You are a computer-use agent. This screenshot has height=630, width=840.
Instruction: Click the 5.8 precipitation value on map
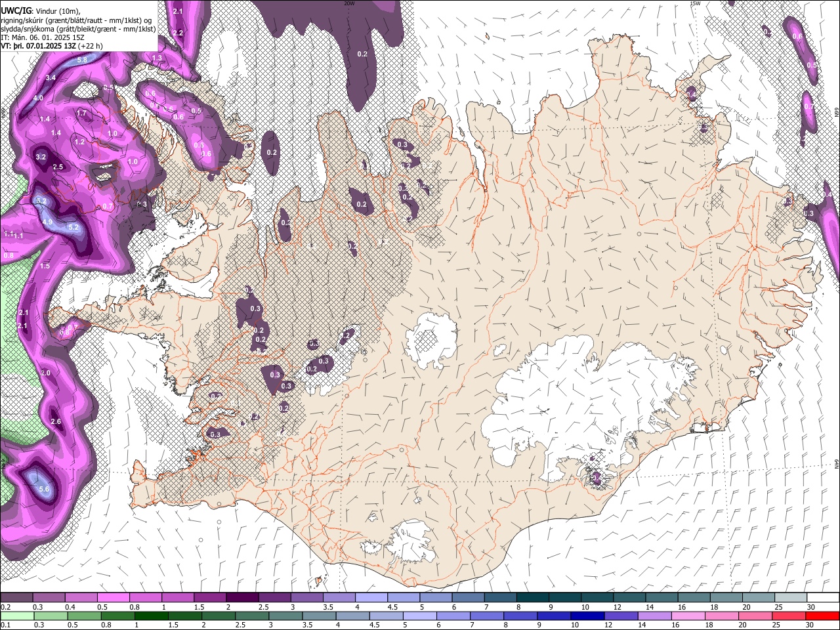[83, 60]
